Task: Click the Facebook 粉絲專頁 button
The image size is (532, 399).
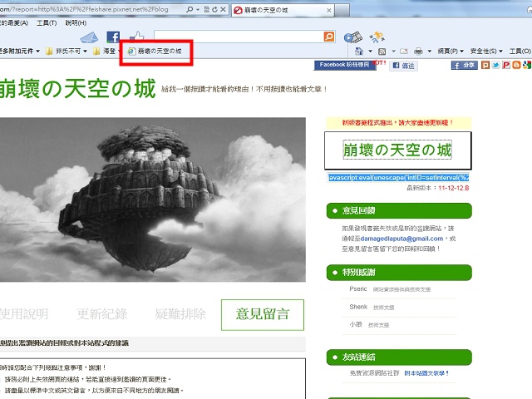Action: point(345,65)
